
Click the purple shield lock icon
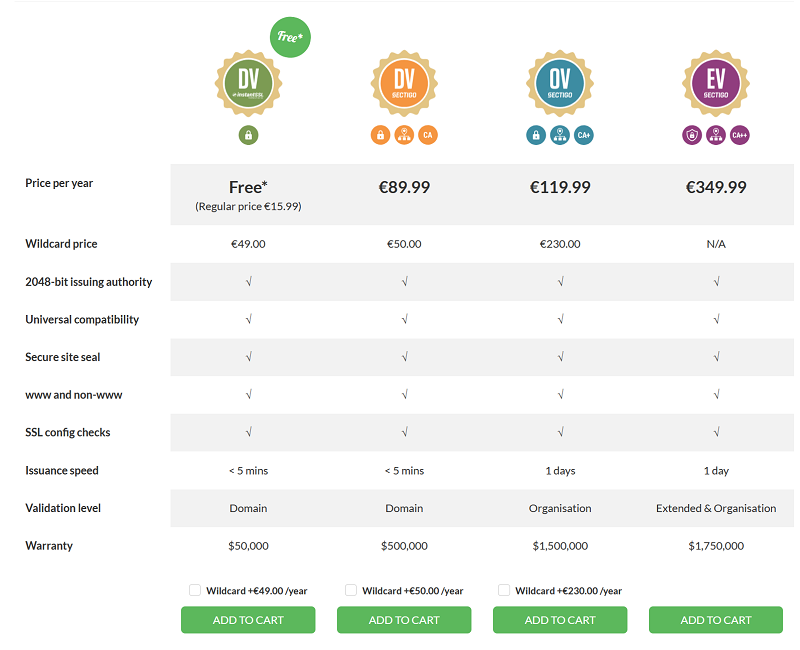(692, 135)
